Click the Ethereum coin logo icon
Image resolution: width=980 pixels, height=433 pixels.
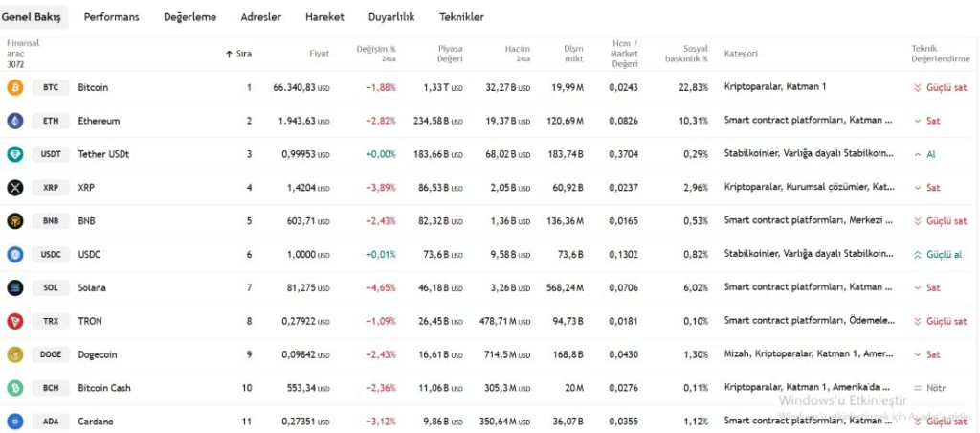tap(15, 121)
